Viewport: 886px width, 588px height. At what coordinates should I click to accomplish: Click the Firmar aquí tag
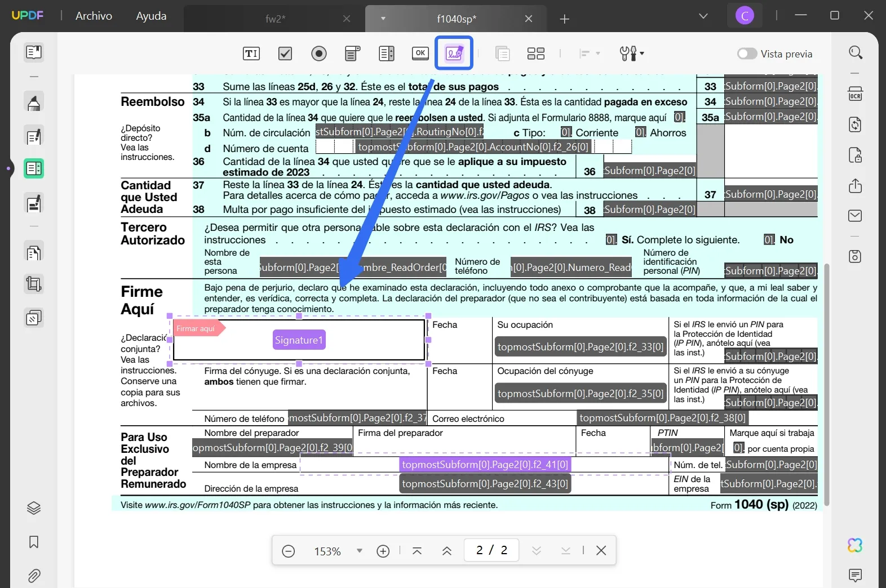pyautogui.click(x=198, y=328)
